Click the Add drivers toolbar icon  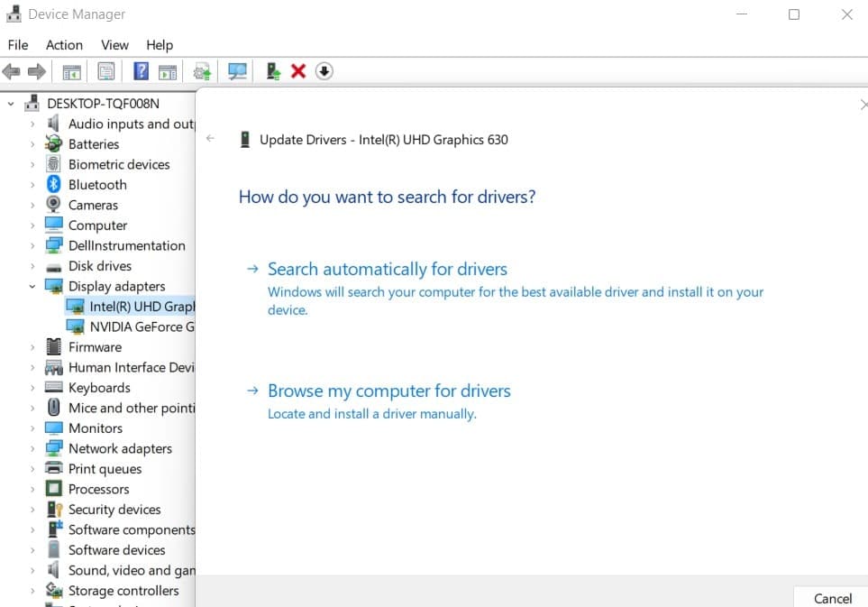coord(272,70)
